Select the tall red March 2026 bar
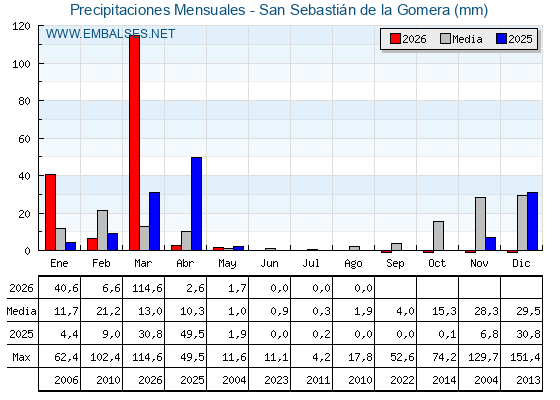Screen dimensions: 560x400 click(x=135, y=143)
